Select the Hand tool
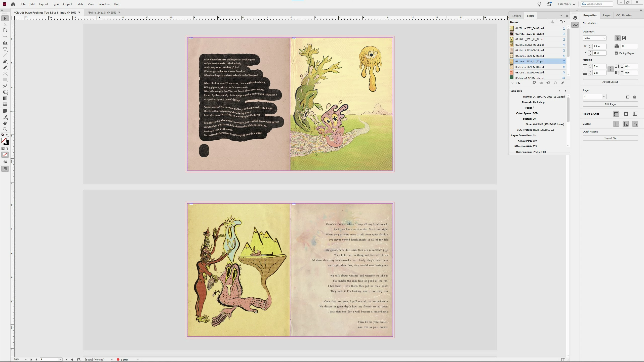Image resolution: width=644 pixels, height=362 pixels. [x=5, y=123]
